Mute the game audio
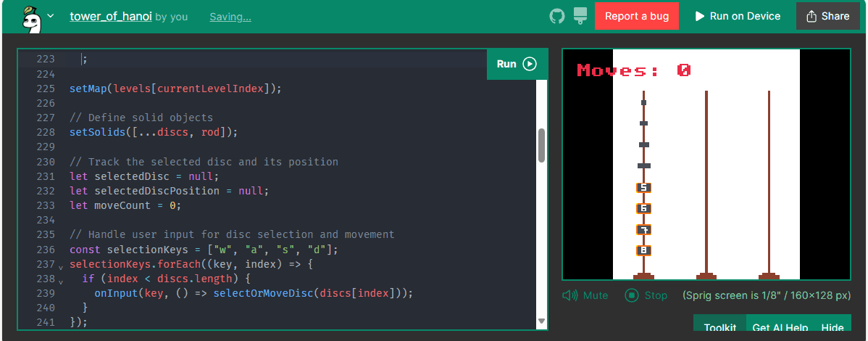This screenshot has width=868, height=341. [x=585, y=295]
